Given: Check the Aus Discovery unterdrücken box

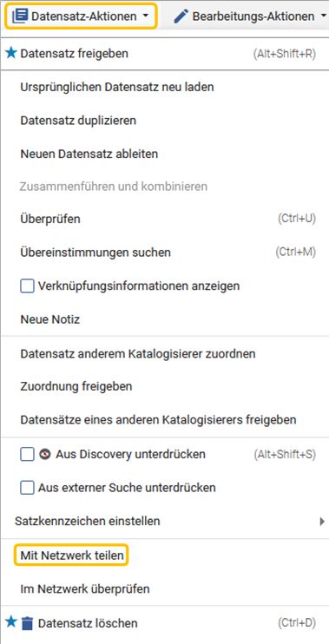Looking at the screenshot, I should pos(27,455).
